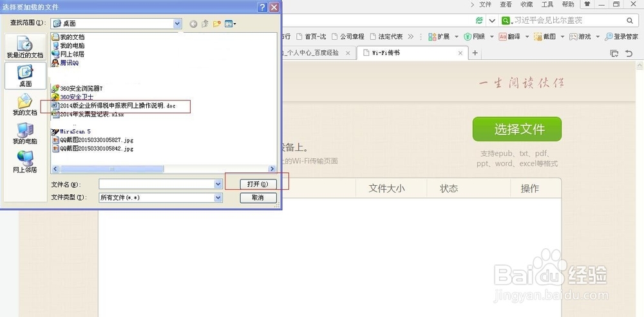The height and width of the screenshot is (317, 644).
Task: Expand the 截图 dropdown arrow
Action: coord(562,37)
